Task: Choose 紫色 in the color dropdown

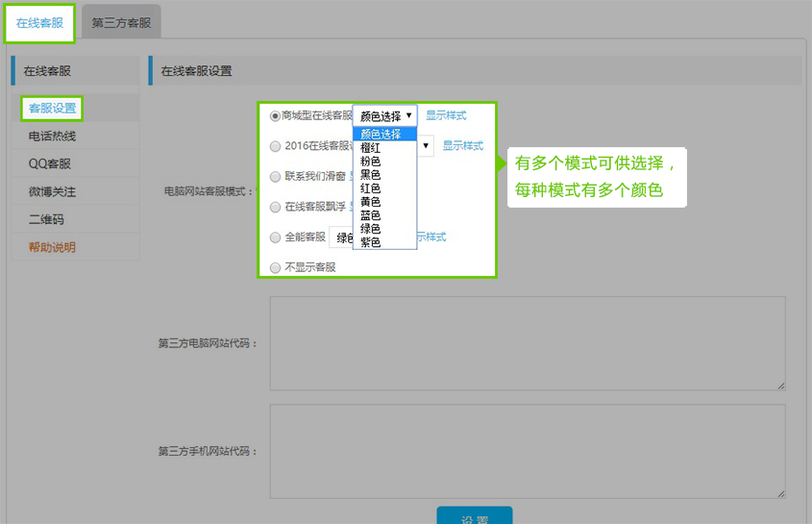Action: click(370, 242)
